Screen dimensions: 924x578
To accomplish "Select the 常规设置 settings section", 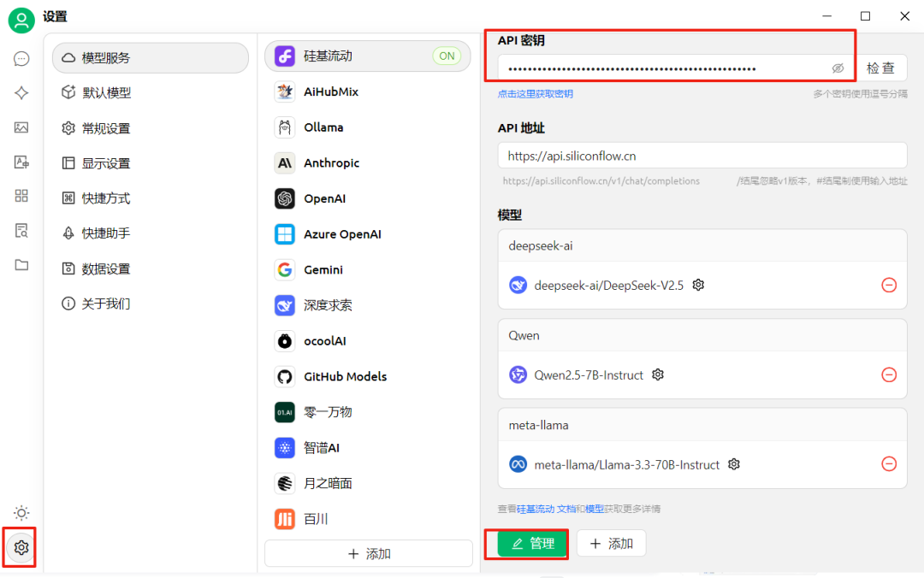I will point(151,128).
